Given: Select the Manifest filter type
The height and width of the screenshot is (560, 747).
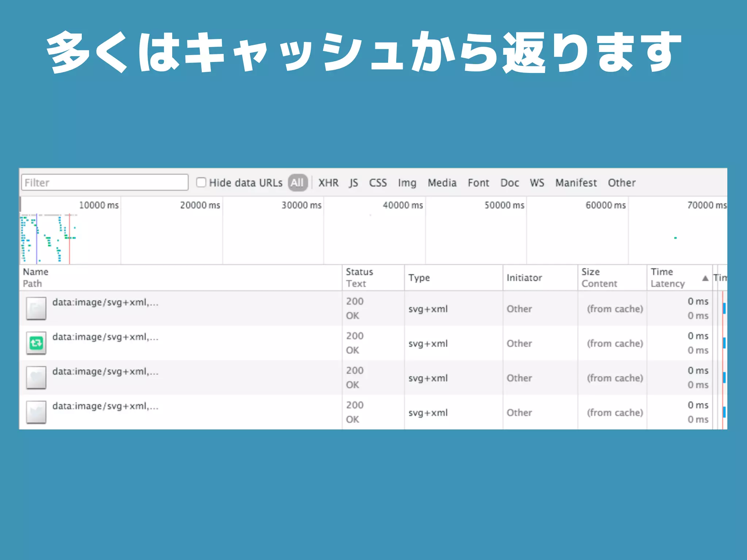Looking at the screenshot, I should point(576,183).
